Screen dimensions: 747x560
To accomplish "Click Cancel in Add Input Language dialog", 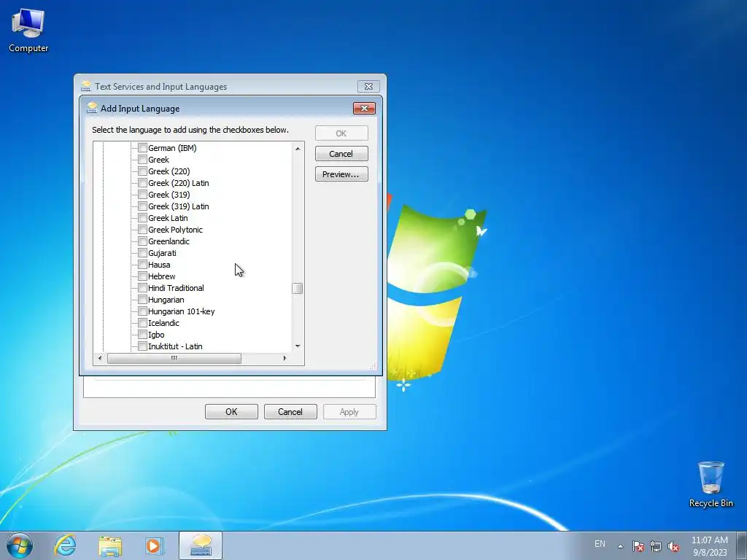I will (x=341, y=154).
